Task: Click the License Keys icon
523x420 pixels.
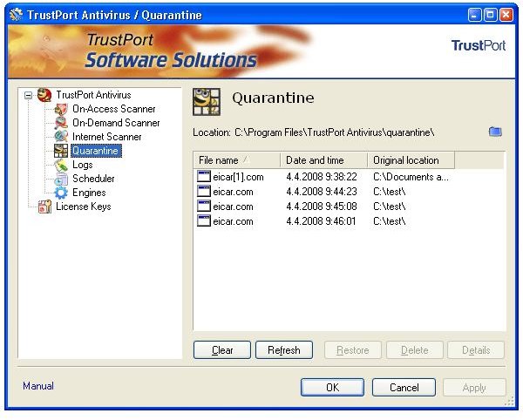Action: point(44,207)
